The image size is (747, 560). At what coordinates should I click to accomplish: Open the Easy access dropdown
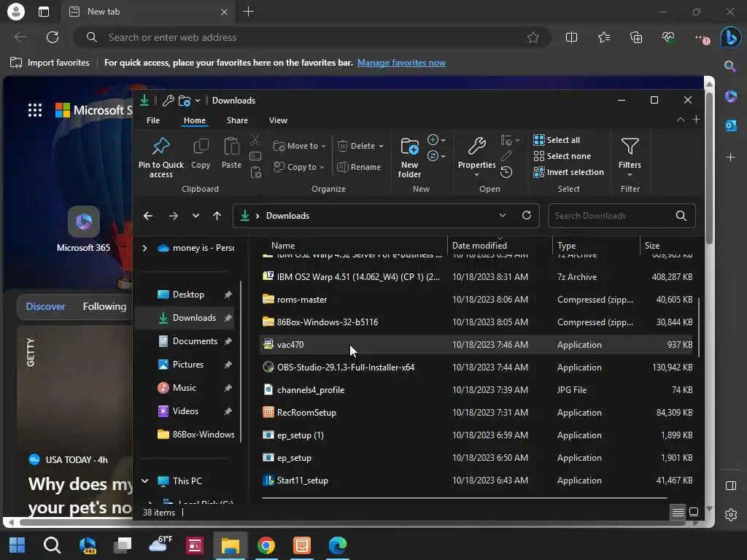point(436,156)
